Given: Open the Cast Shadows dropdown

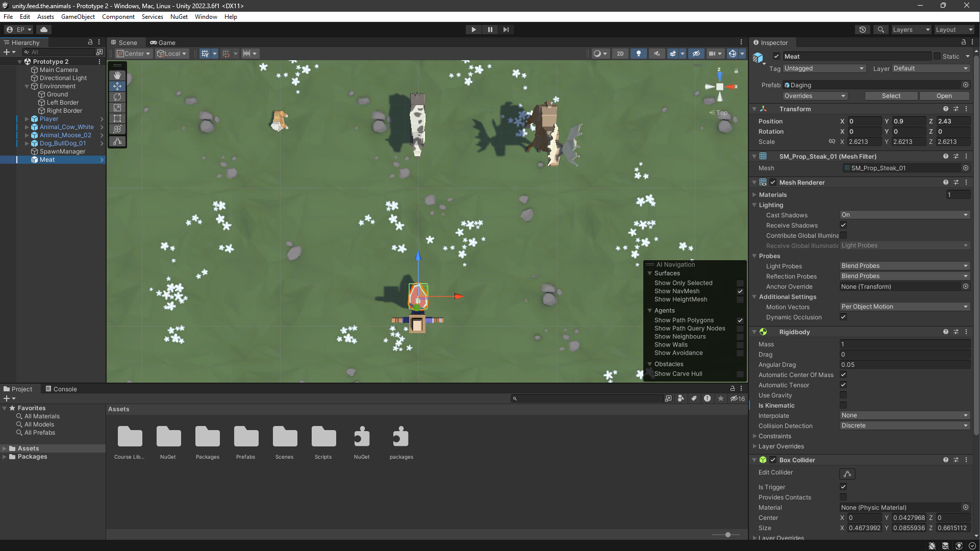Looking at the screenshot, I should click(x=904, y=215).
